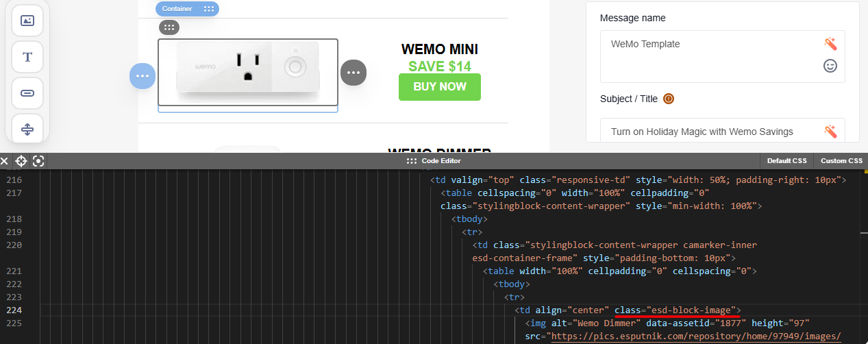Click line number 217 in gutter
868x344 pixels.
[x=14, y=193]
